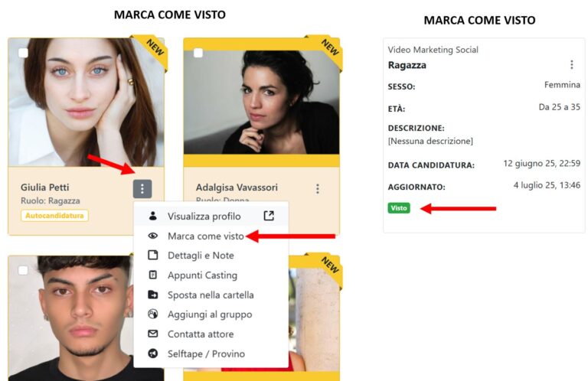
Task: Click the green Visto status badge
Action: 399,208
